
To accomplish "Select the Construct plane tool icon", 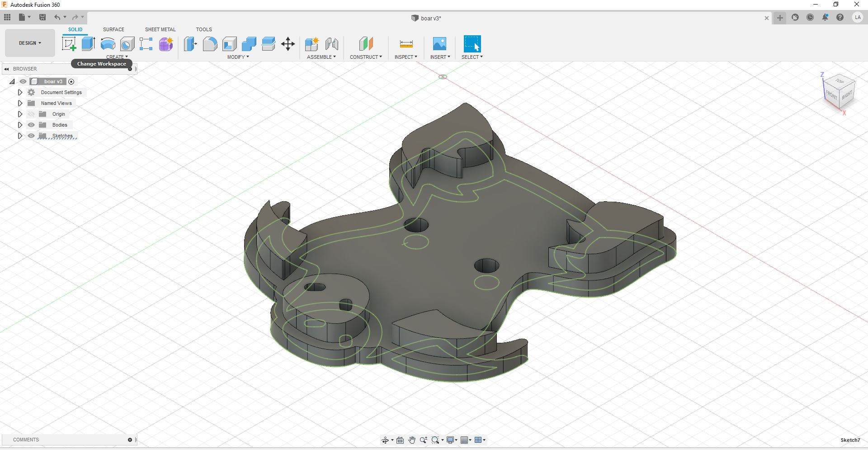I will click(366, 44).
